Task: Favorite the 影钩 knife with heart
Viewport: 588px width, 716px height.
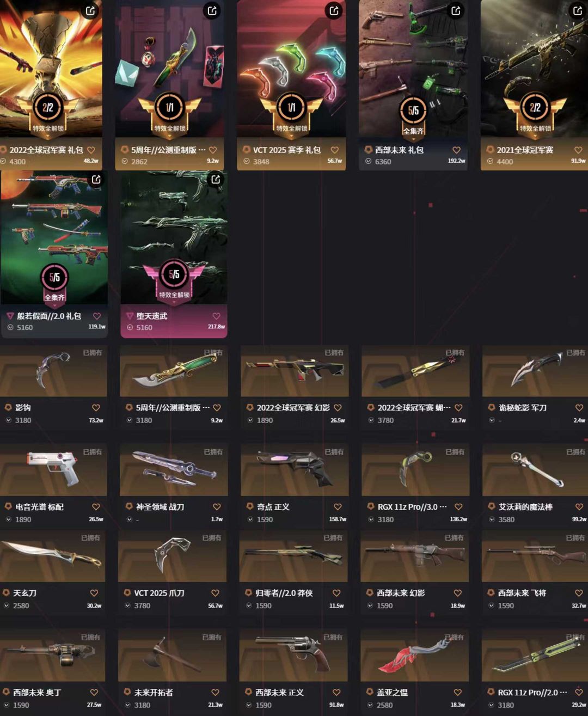Action: click(96, 408)
